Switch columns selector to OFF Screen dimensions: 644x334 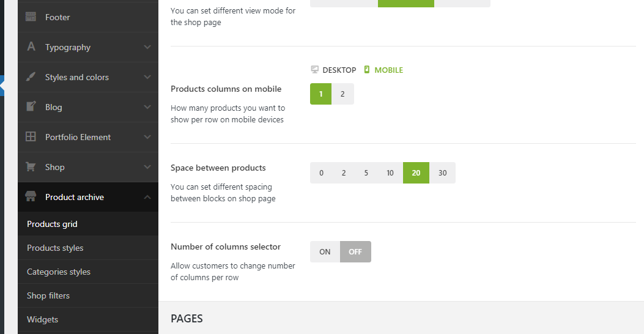point(355,251)
